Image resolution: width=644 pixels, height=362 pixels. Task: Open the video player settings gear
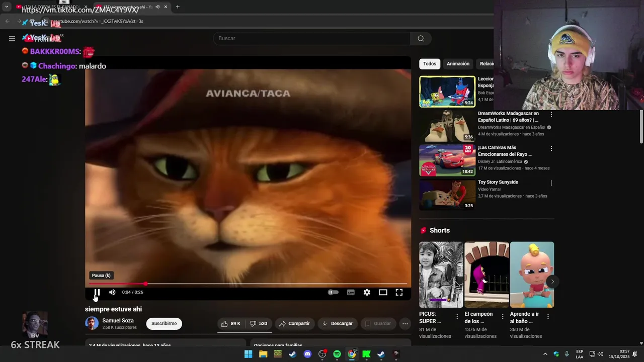(x=367, y=292)
